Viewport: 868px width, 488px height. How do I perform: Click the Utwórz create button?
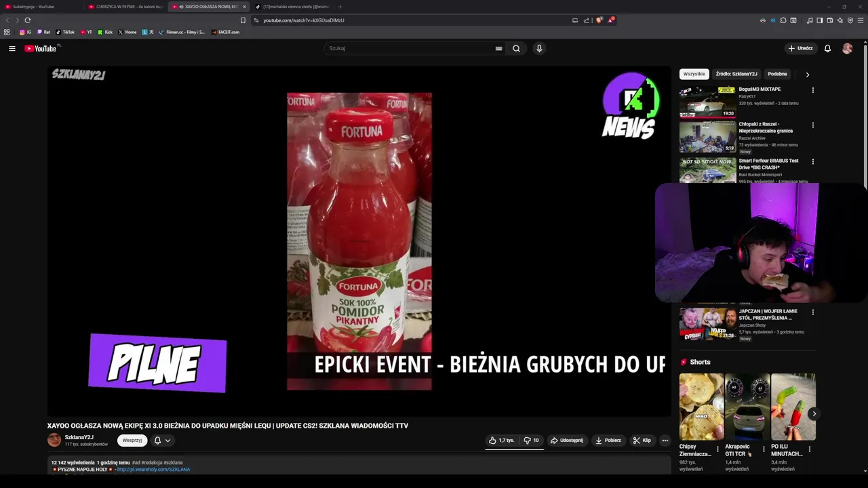click(x=801, y=48)
